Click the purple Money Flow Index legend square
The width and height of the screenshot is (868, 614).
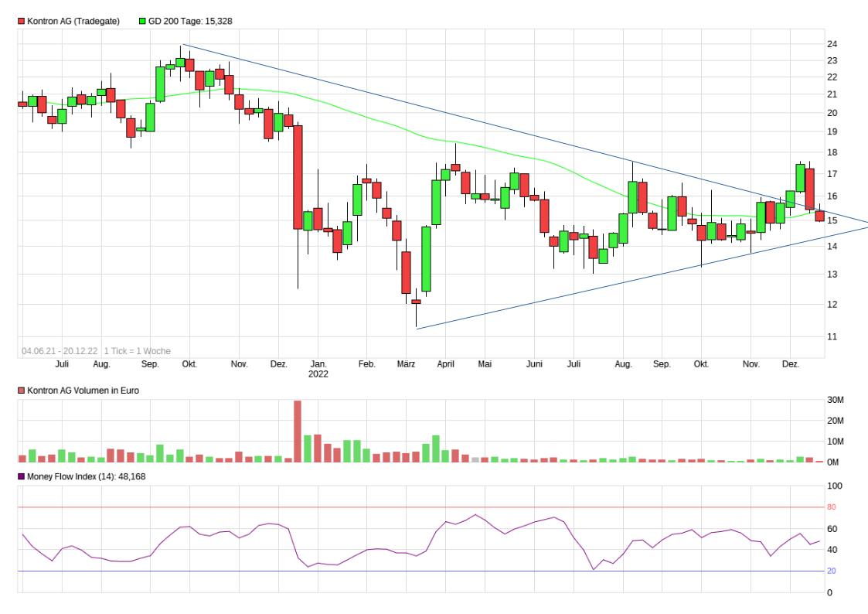tap(21, 477)
